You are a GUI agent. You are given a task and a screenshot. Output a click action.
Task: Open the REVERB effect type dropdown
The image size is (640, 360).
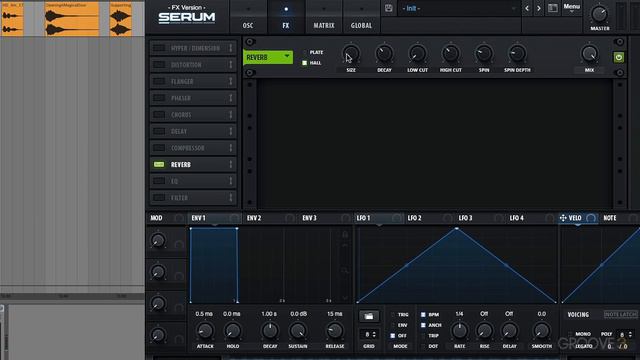coord(268,58)
